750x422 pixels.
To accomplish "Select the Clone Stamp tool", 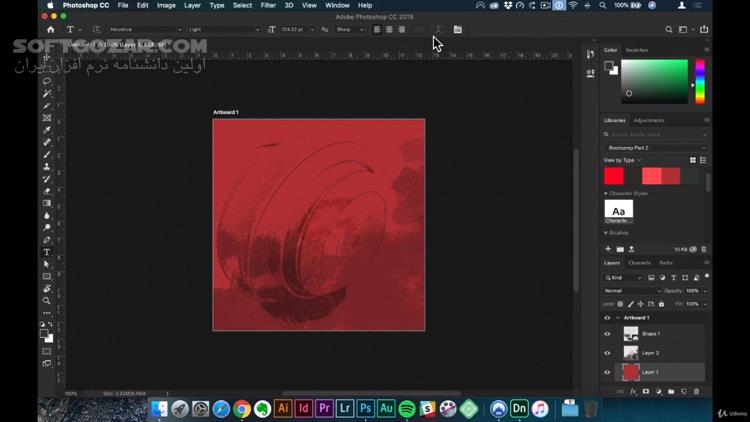I will pos(47,167).
